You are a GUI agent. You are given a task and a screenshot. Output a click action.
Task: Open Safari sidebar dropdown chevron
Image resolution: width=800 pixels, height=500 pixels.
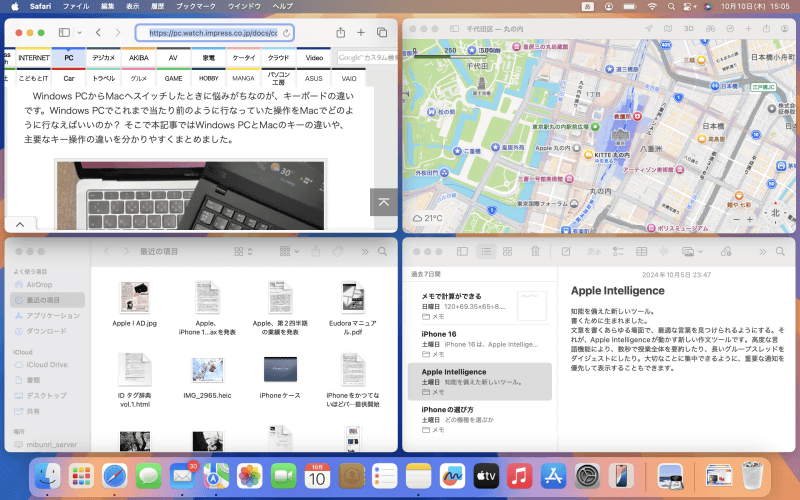click(79, 33)
